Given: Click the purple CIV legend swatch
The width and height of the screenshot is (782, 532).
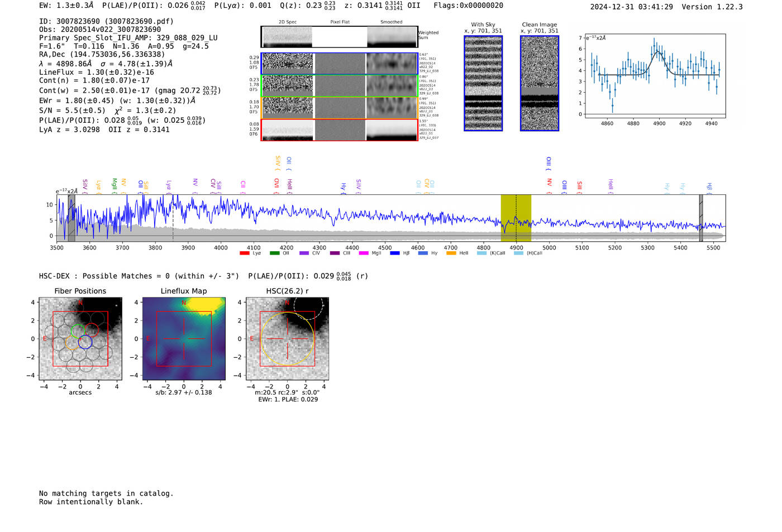Looking at the screenshot, I should tap(304, 253).
